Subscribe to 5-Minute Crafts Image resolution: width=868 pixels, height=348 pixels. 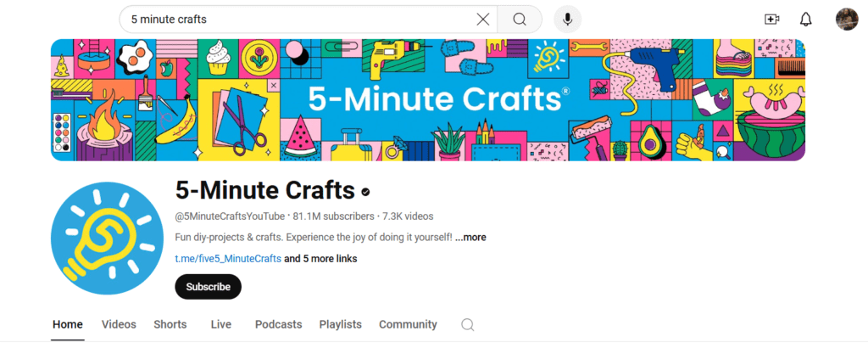point(209,287)
